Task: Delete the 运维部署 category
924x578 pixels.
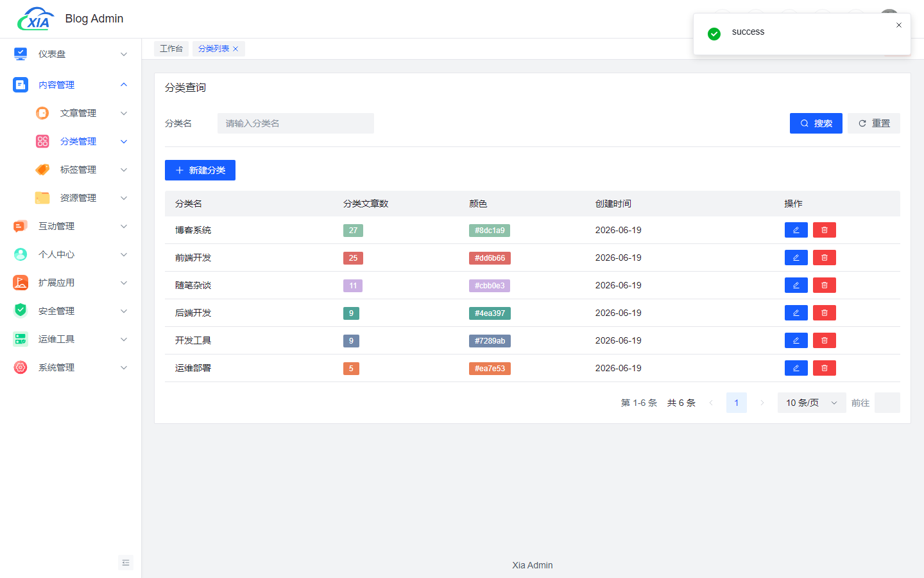Action: 825,368
